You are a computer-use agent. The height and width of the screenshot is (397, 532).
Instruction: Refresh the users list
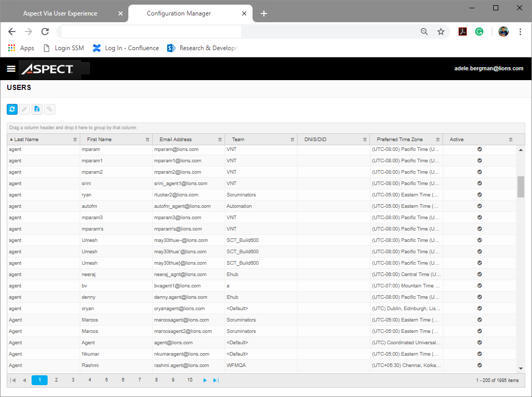(11, 109)
